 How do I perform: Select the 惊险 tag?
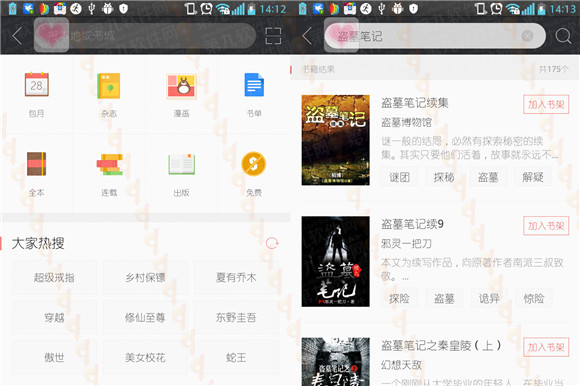[x=534, y=298]
